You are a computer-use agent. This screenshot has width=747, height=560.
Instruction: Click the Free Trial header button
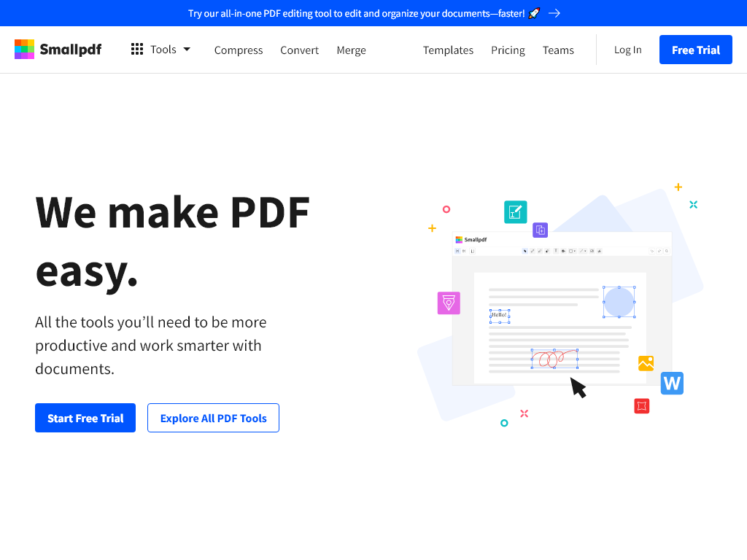[695, 50]
